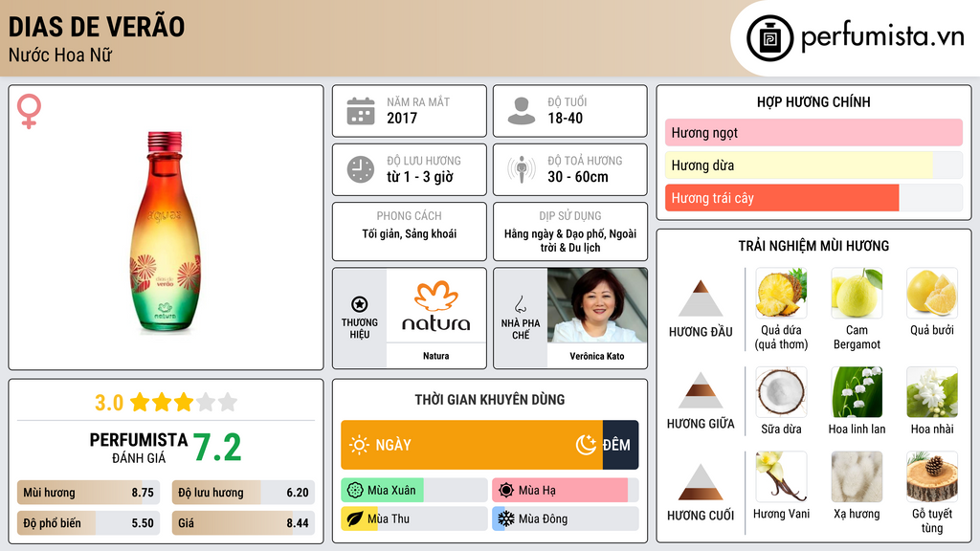The image size is (980, 551).
Task: Click the Dịp sử dụng occasion text
Action: [570, 240]
